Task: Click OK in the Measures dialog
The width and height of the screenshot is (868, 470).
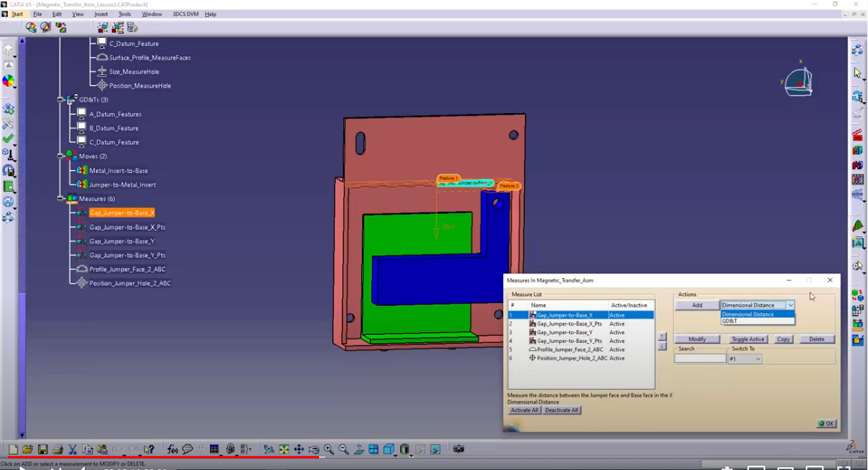Action: click(828, 423)
